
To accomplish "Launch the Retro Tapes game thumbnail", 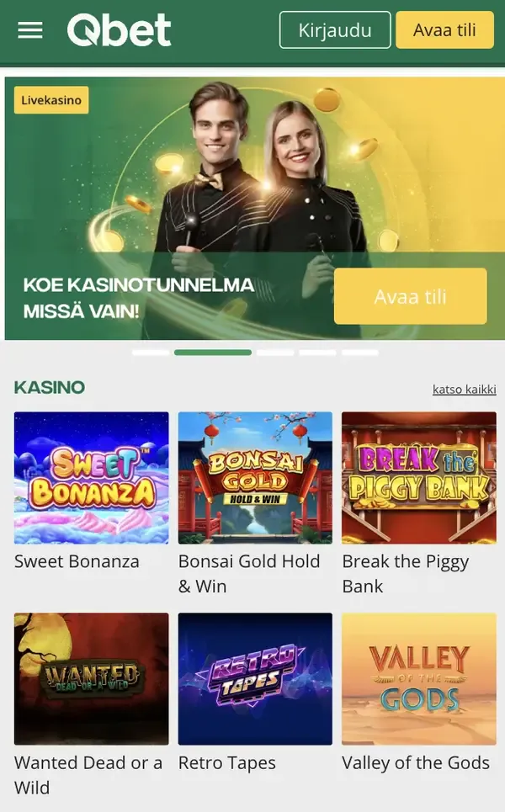I will (x=255, y=679).
